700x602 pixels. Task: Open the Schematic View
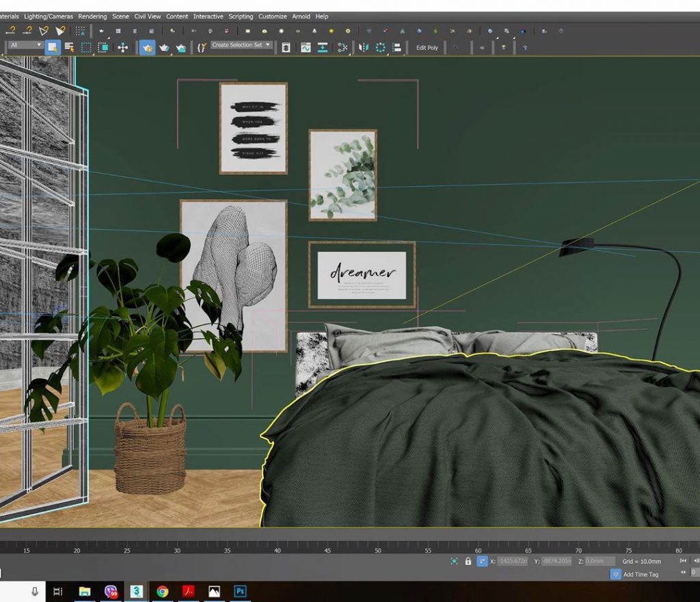(x=342, y=47)
